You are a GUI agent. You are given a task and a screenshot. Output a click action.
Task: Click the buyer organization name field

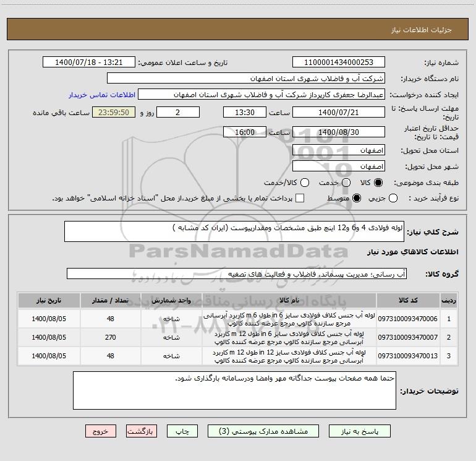(246, 79)
